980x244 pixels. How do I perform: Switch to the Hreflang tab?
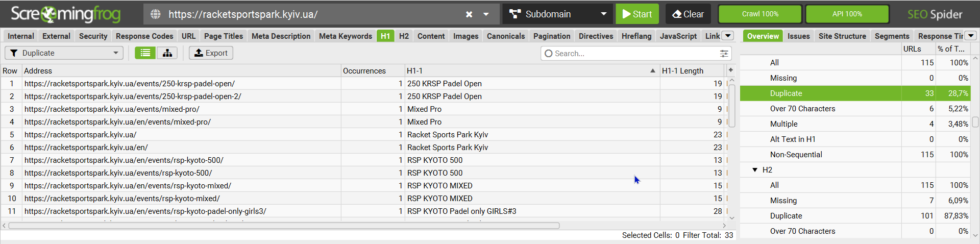point(636,36)
